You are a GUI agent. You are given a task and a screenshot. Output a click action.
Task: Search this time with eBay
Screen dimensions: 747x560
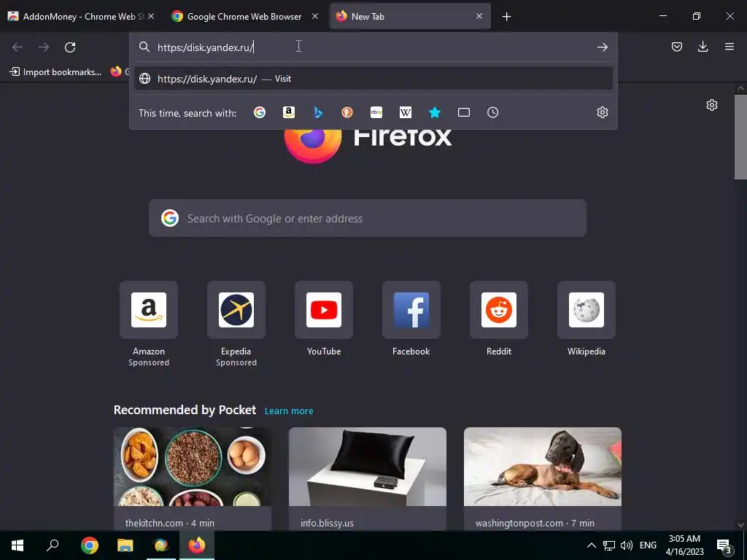pyautogui.click(x=376, y=112)
